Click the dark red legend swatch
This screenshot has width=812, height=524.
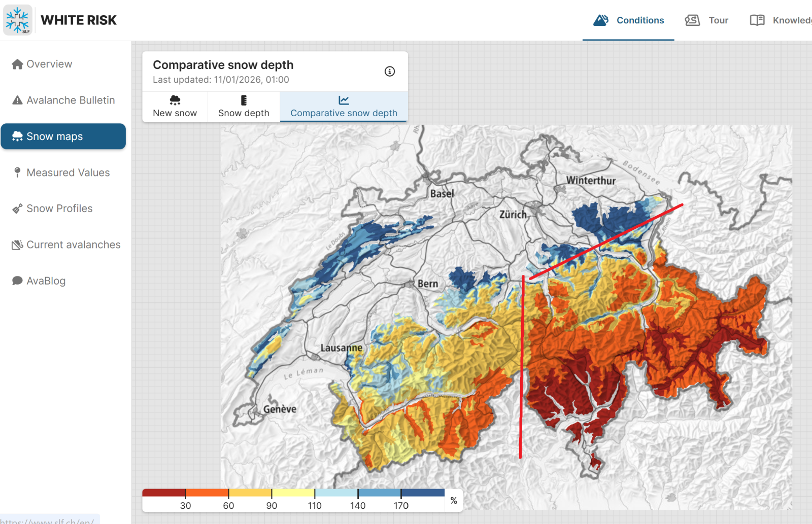click(163, 493)
